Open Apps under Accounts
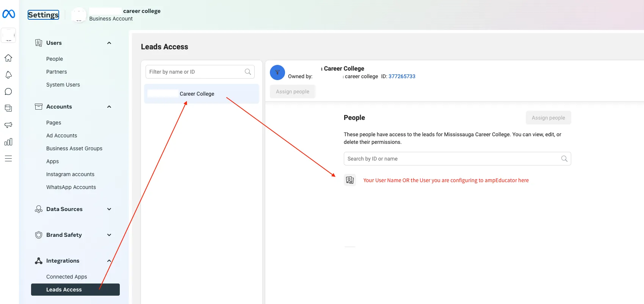Viewport: 644px width, 304px height. pyautogui.click(x=53, y=161)
